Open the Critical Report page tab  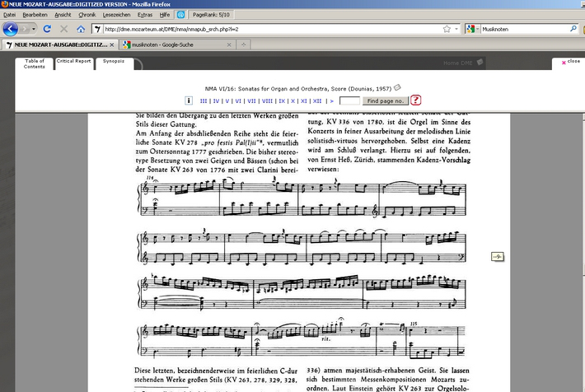pos(74,63)
